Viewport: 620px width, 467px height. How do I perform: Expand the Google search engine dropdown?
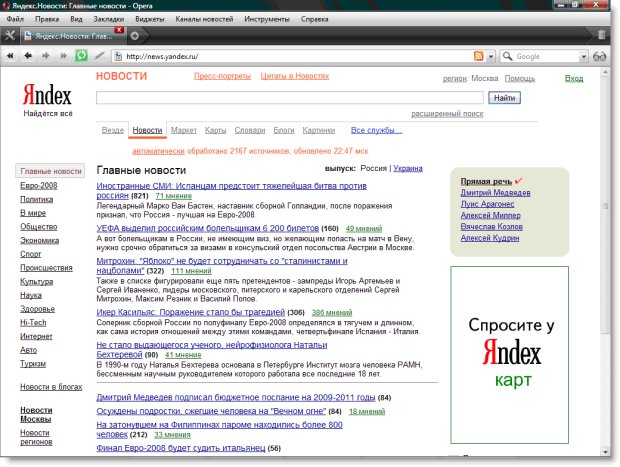tap(584, 57)
